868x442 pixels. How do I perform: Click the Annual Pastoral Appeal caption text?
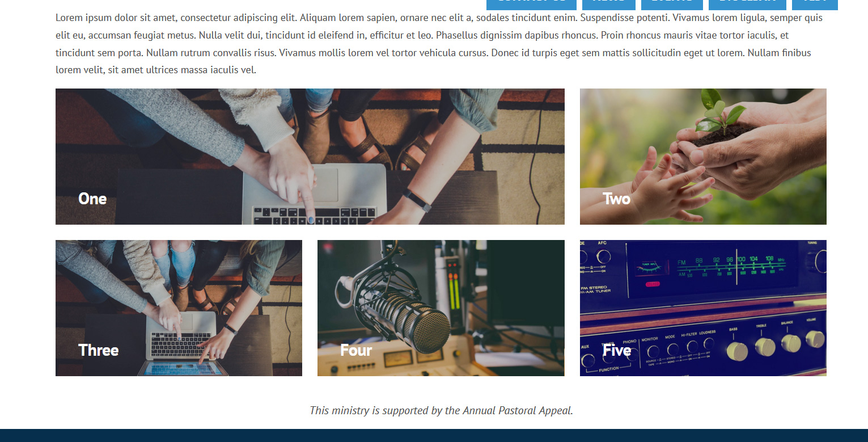[441, 410]
